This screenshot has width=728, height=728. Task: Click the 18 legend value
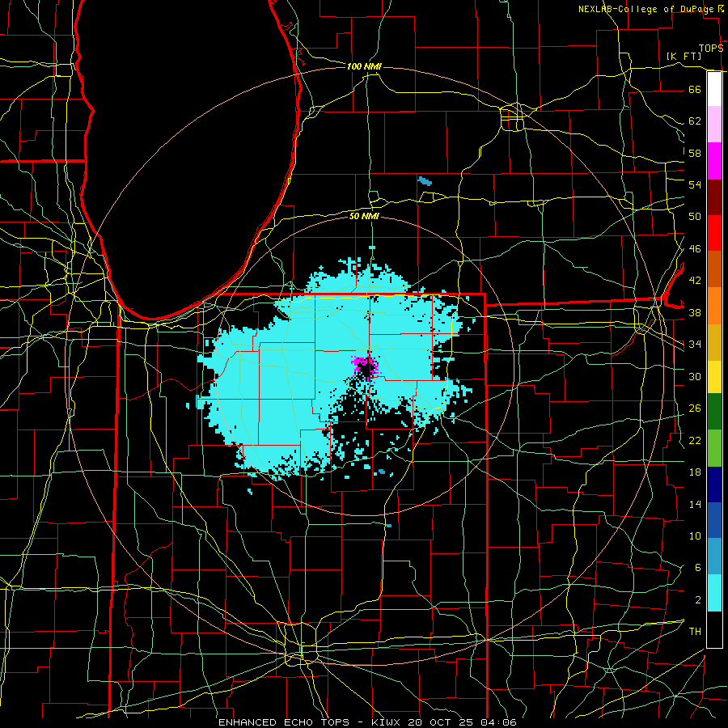tap(695, 472)
